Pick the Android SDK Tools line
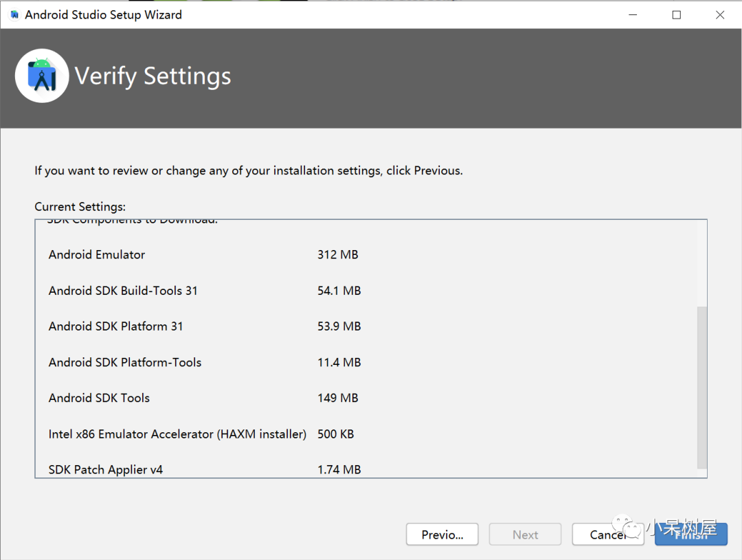The image size is (742, 560). [x=99, y=398]
